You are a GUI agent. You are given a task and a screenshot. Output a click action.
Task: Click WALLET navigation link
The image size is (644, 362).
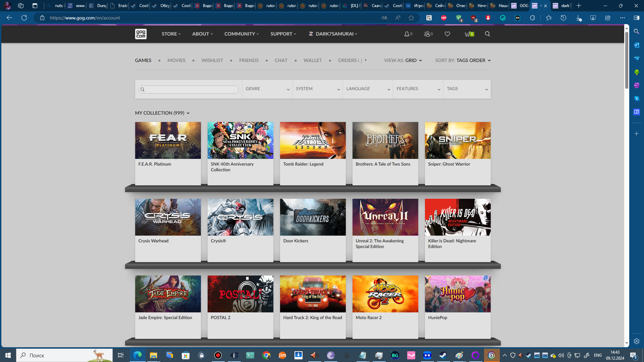coord(312,60)
